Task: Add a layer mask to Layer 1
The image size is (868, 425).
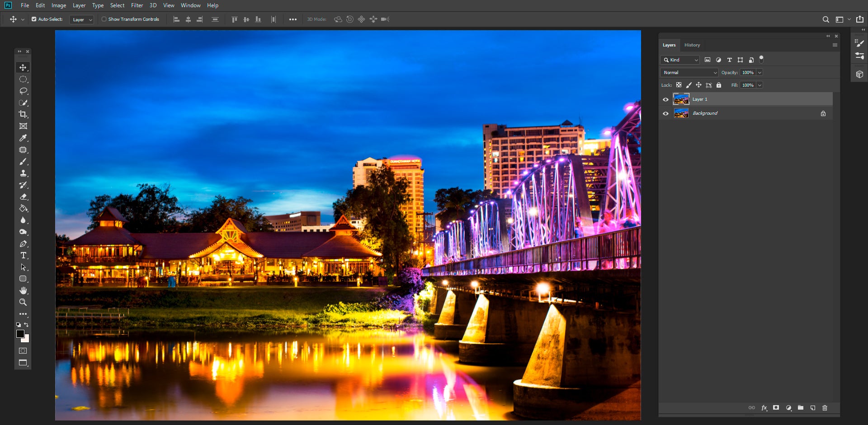Action: pyautogui.click(x=776, y=408)
